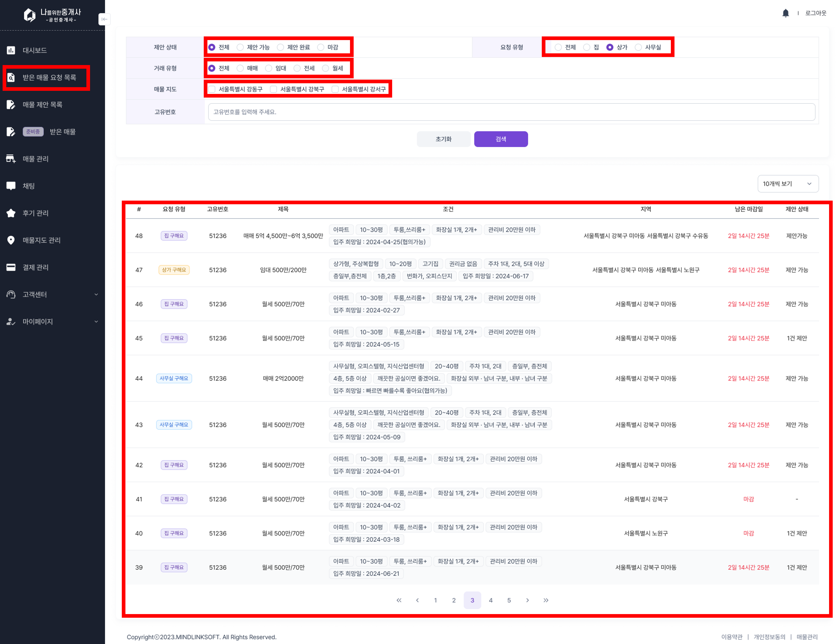The image size is (840, 644).
Task: Click the 검색 search button
Action: click(501, 139)
